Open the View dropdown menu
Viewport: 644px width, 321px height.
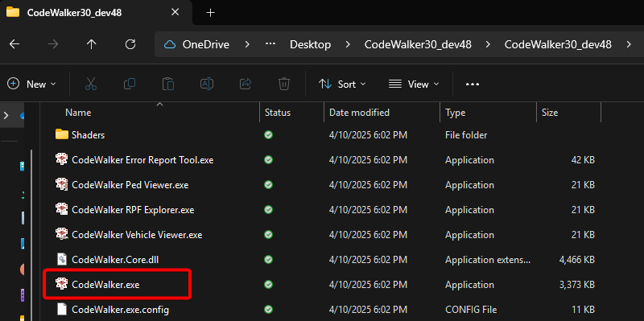coord(414,84)
